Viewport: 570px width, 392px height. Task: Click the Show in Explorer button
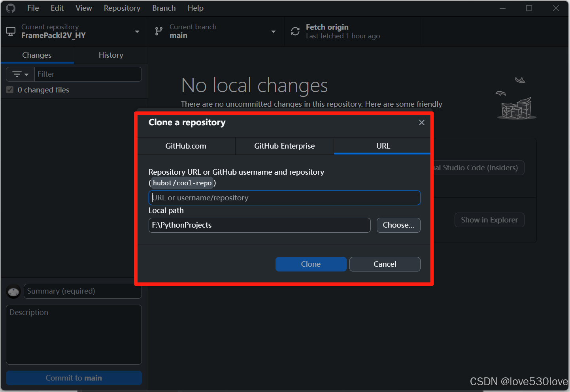pos(489,220)
